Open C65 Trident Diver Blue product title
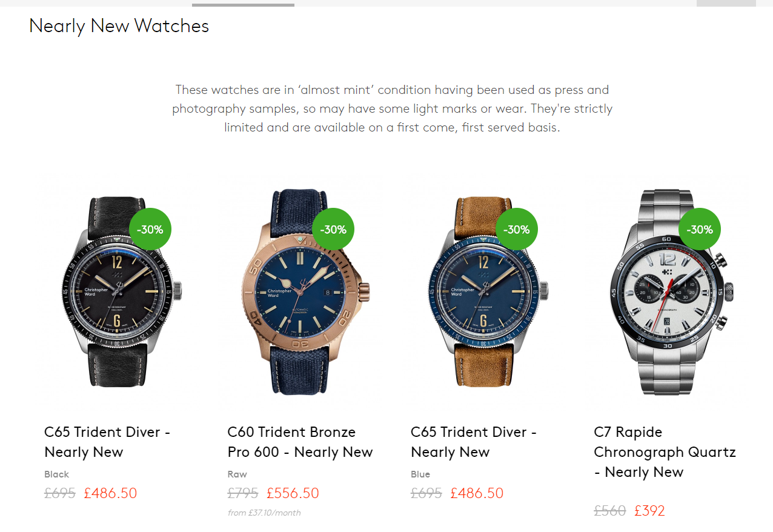The height and width of the screenshot is (532, 773). click(474, 442)
